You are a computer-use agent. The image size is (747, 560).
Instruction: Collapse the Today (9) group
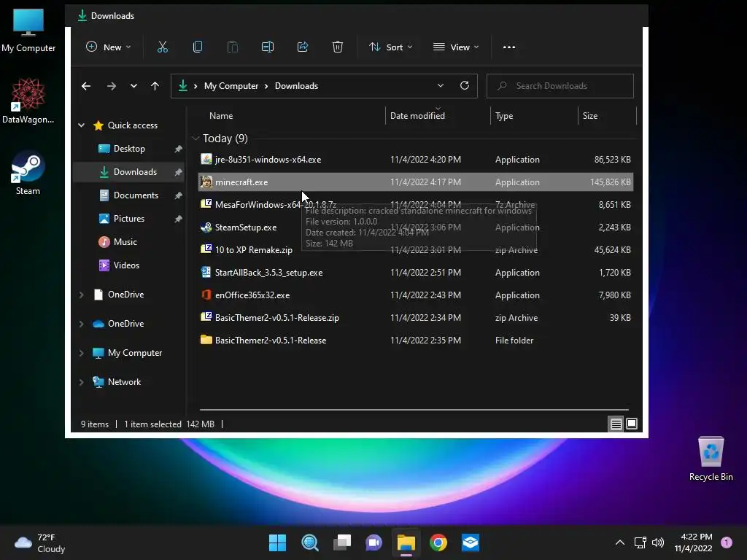(x=196, y=138)
